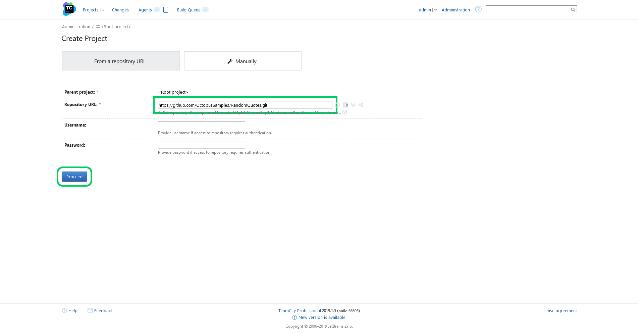Click the agent status box icon
The image size is (644, 334).
pyautogui.click(x=166, y=10)
